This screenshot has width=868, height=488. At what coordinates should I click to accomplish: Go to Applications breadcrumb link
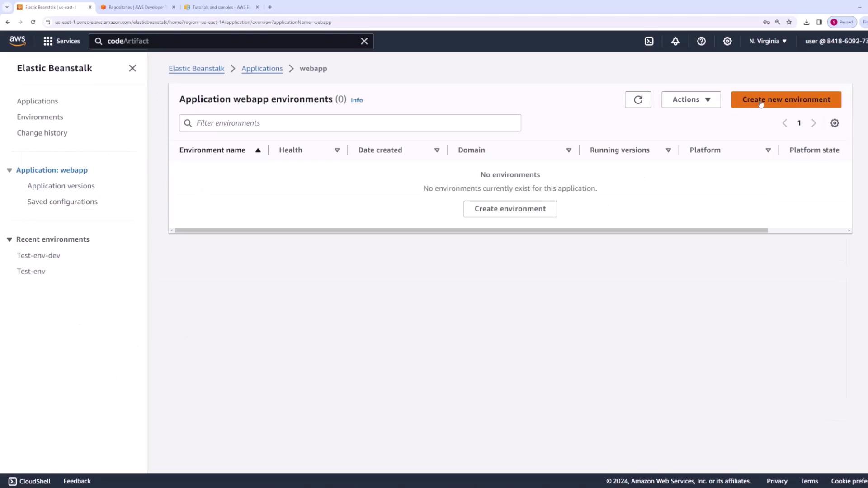[x=262, y=69]
